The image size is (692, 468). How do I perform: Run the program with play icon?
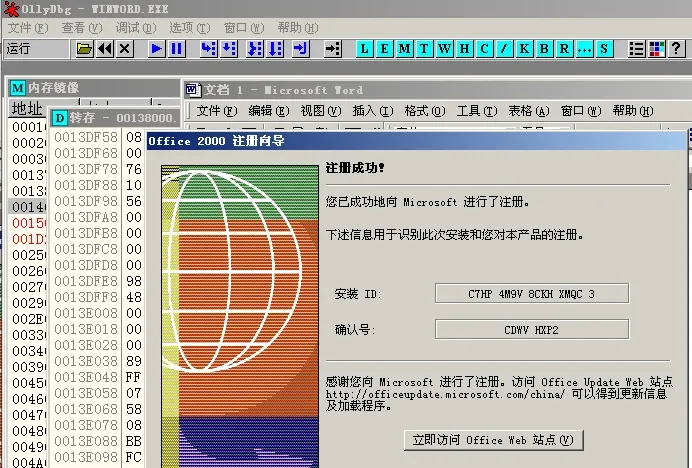coord(156,49)
